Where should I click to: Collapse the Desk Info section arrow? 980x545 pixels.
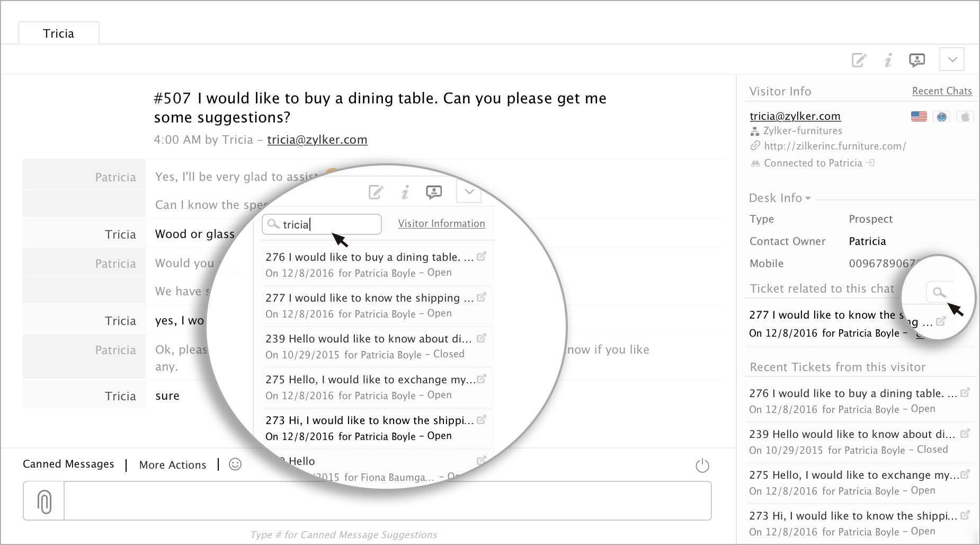(x=808, y=198)
